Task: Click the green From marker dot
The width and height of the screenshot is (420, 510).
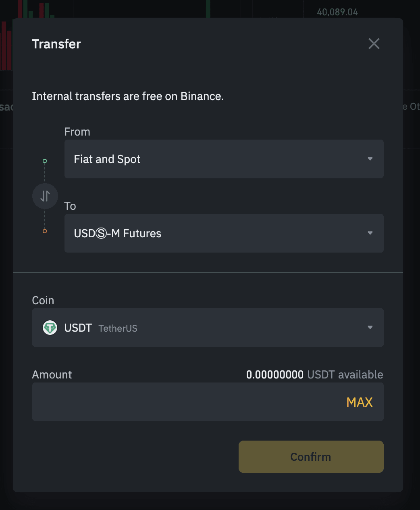Action: 45,161
